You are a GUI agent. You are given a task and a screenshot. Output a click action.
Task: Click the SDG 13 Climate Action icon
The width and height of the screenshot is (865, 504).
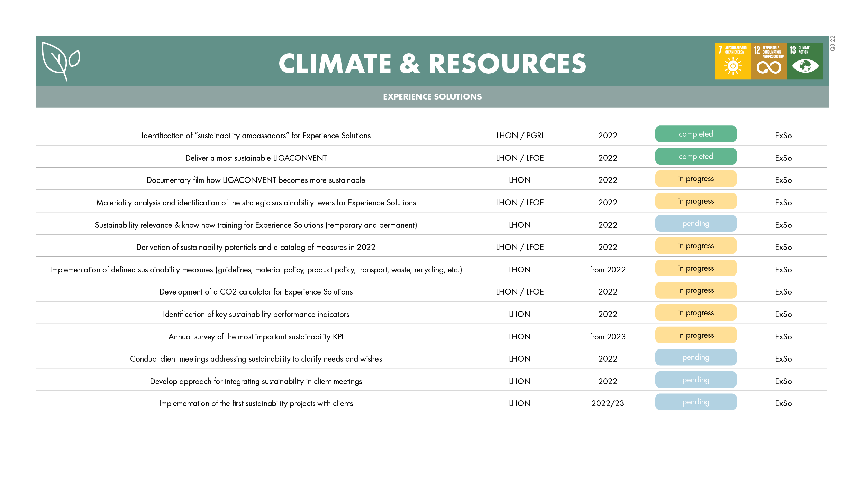pos(805,61)
